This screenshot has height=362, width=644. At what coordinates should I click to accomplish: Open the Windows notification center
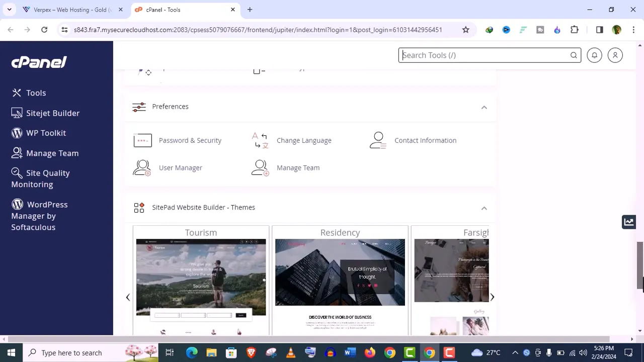click(628, 352)
